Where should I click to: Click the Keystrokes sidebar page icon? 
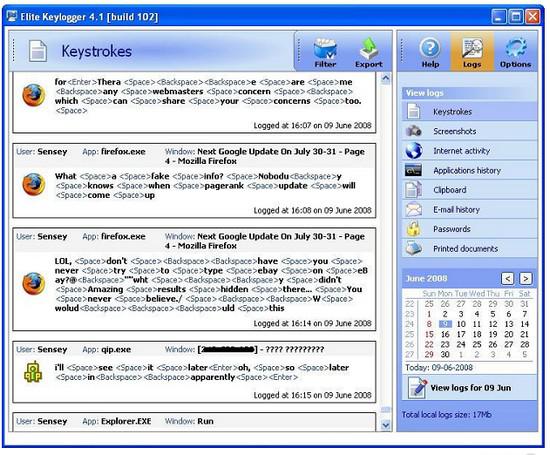tap(414, 112)
